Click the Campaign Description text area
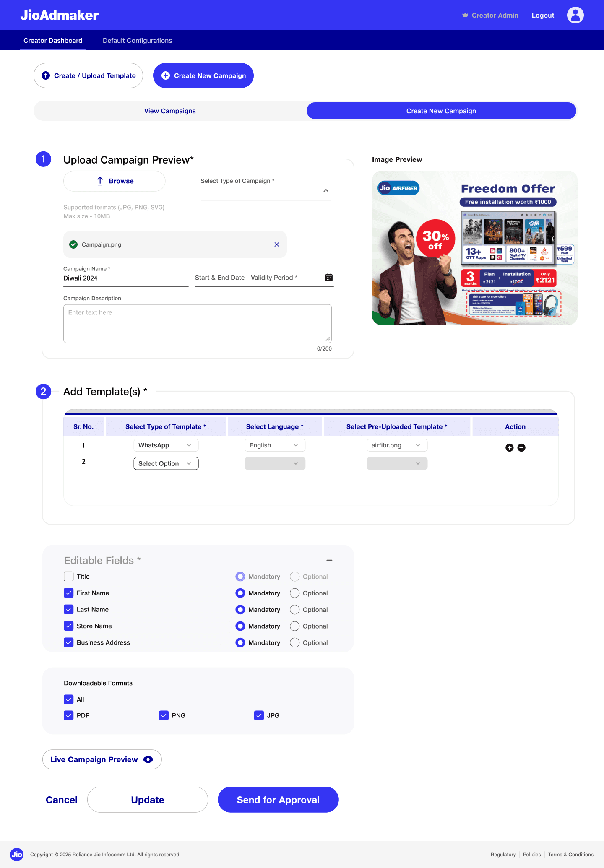The width and height of the screenshot is (604, 868). point(198,324)
